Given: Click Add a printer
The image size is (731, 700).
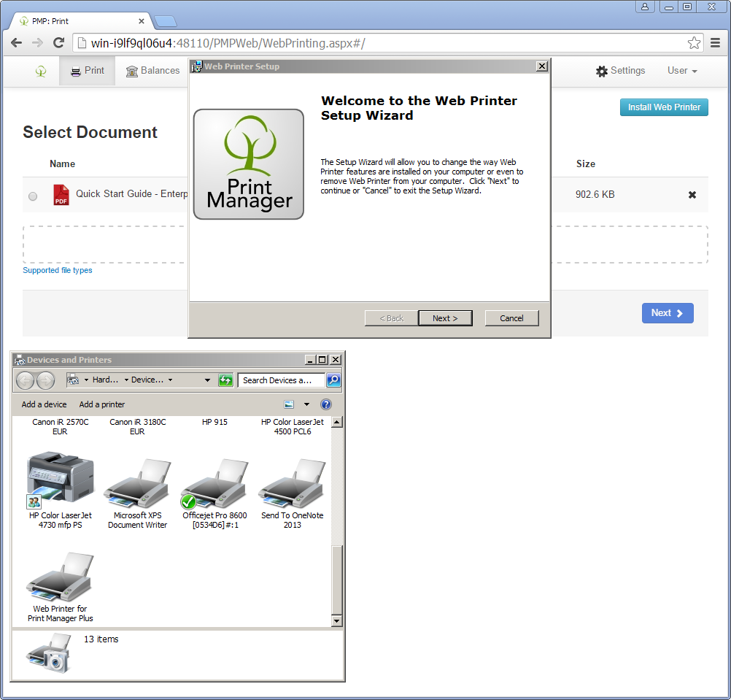Looking at the screenshot, I should point(102,404).
